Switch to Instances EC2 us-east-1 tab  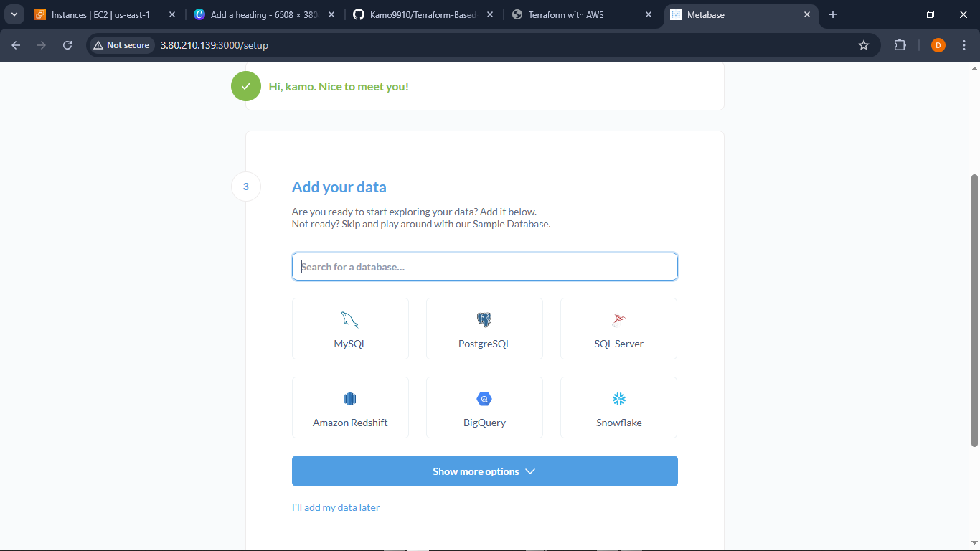(100, 14)
